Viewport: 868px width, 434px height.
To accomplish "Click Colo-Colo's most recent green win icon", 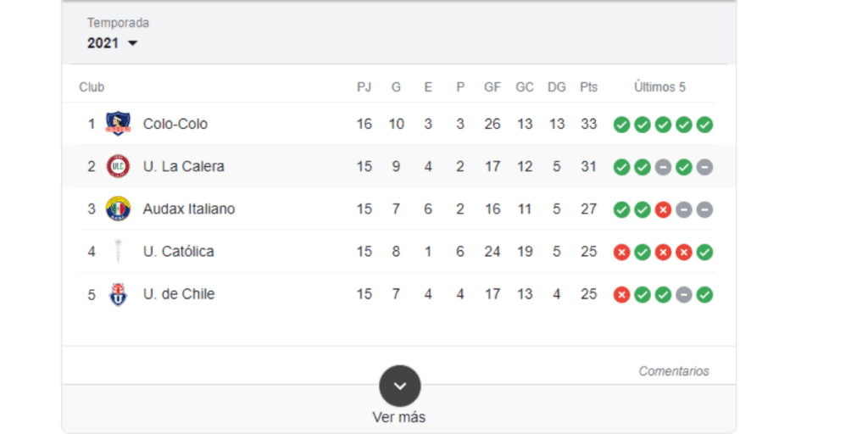I will click(x=704, y=125).
